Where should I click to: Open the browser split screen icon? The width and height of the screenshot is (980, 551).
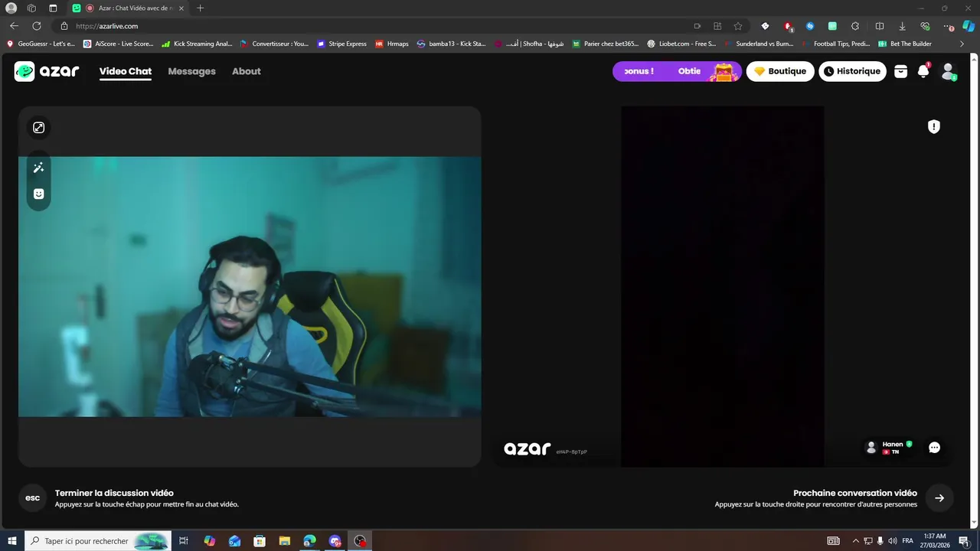[880, 26]
